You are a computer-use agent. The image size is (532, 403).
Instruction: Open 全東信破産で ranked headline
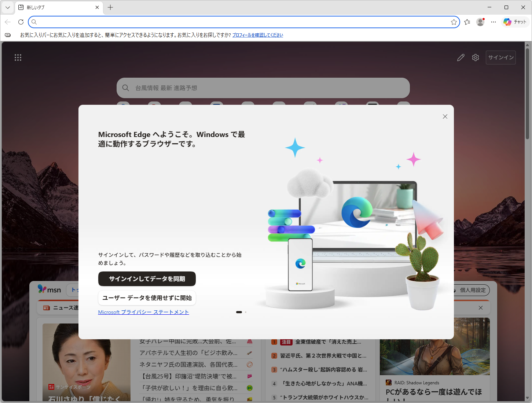[328, 342]
